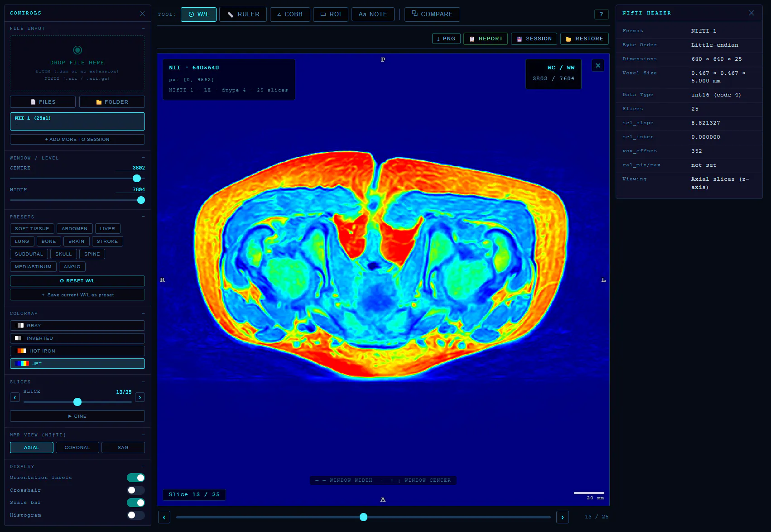The height and width of the screenshot is (532, 771).
Task: Choose the ROI tool
Action: (x=331, y=15)
